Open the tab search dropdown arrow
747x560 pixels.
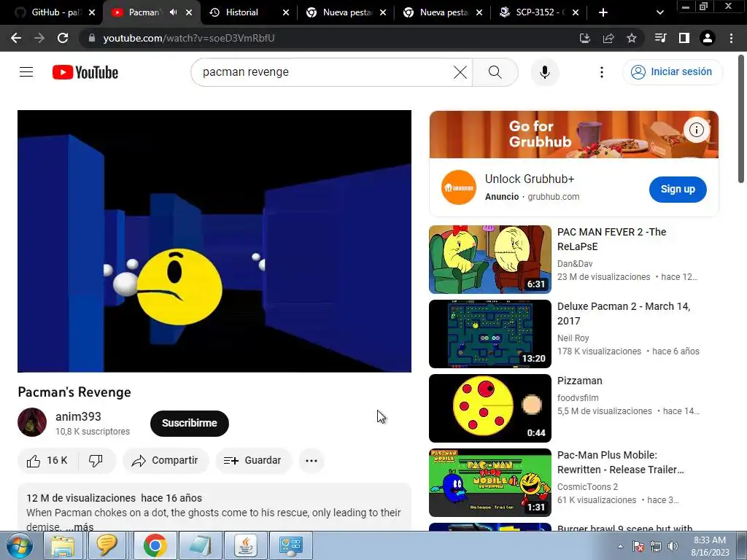pos(659,12)
